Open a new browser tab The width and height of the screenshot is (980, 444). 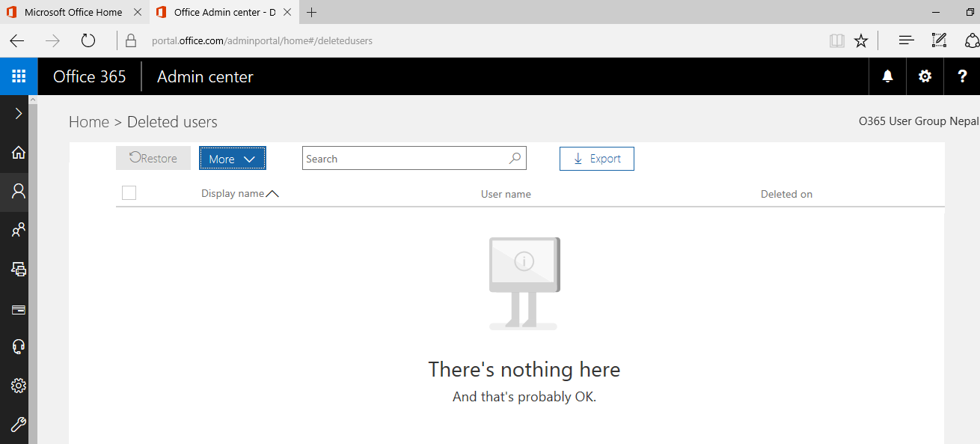(x=312, y=12)
